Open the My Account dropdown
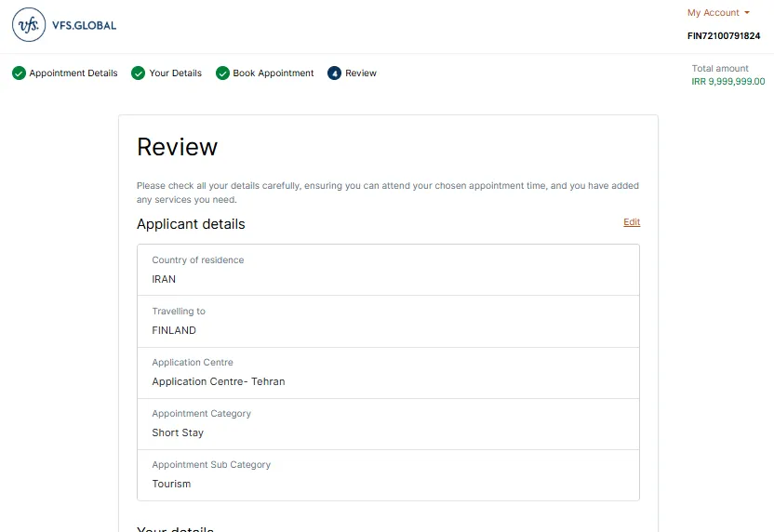The height and width of the screenshot is (532, 774). (x=717, y=13)
